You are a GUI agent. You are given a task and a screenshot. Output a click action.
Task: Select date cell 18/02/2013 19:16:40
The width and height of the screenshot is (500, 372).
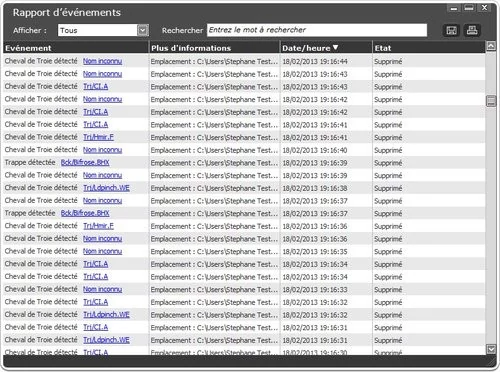coord(315,150)
